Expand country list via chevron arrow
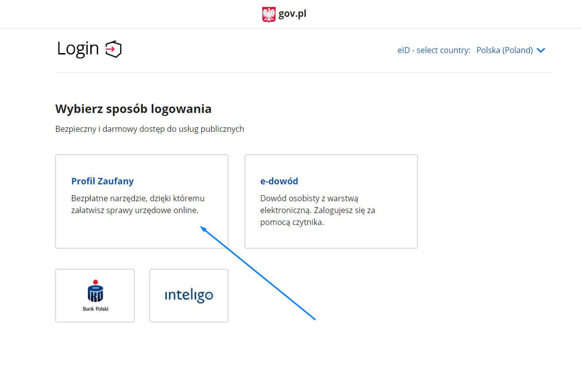This screenshot has height=392, width=582. click(x=541, y=50)
